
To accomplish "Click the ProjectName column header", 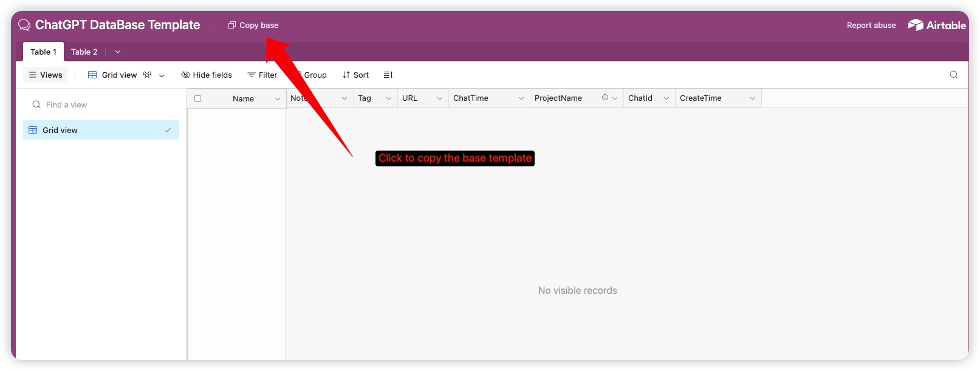I will pos(577,98).
